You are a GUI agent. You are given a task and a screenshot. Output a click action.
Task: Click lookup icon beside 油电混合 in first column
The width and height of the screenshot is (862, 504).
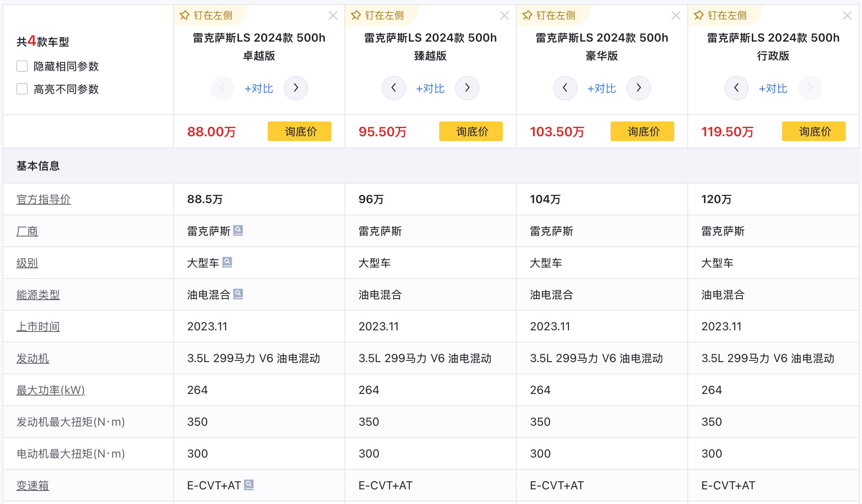(x=238, y=294)
